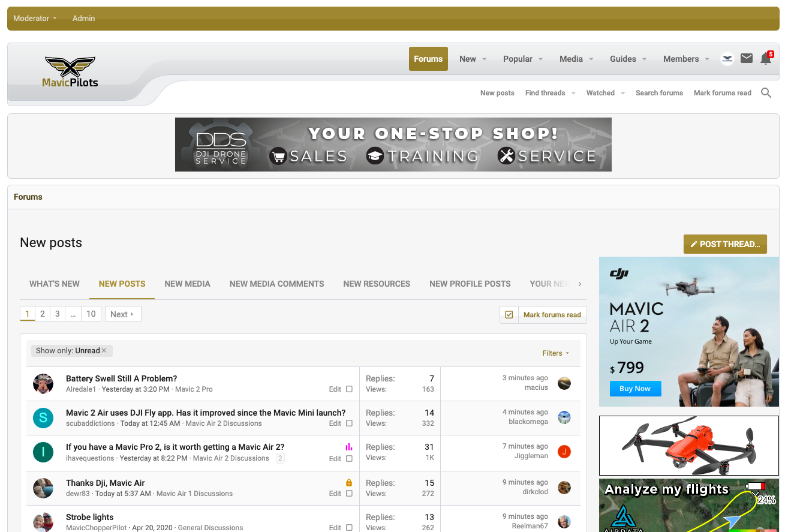The image size is (788, 532).
Task: Click Buy Now in Mavic Air 2 ad
Action: coord(635,389)
